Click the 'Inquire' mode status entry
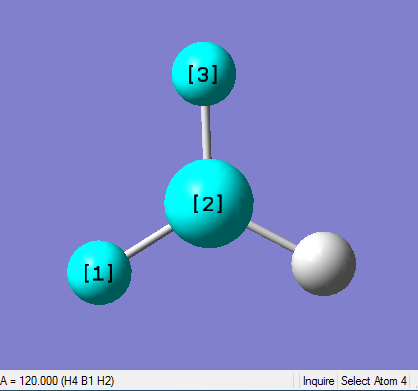Image resolution: width=418 pixels, height=391 pixels. (x=318, y=381)
